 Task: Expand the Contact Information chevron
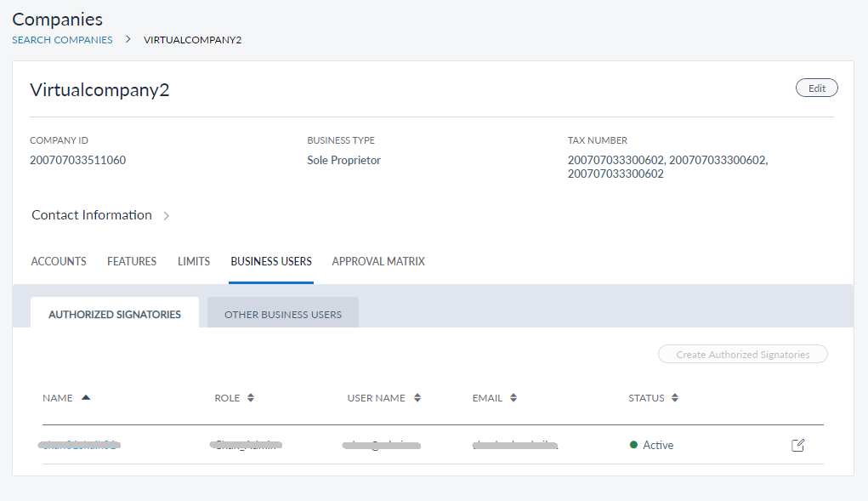(167, 216)
